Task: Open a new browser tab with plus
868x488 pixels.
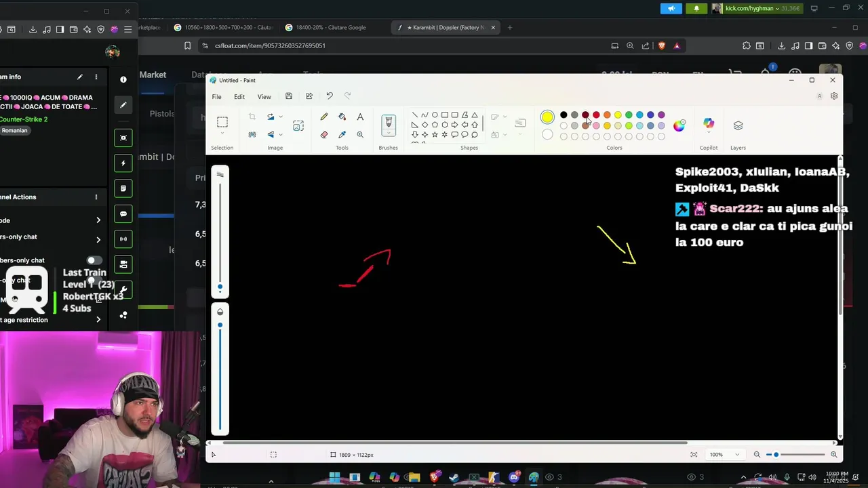Action: coord(510,28)
